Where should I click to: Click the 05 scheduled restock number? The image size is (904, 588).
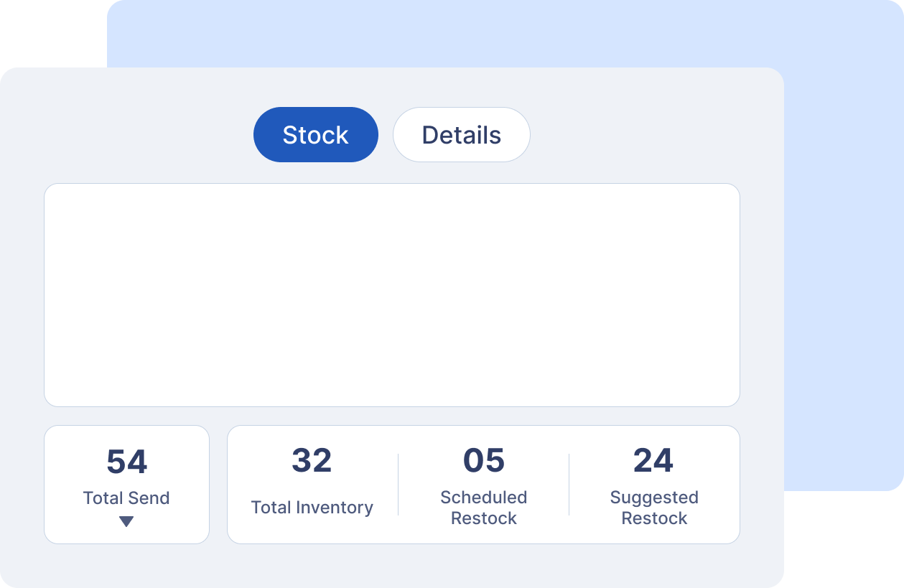tap(484, 461)
